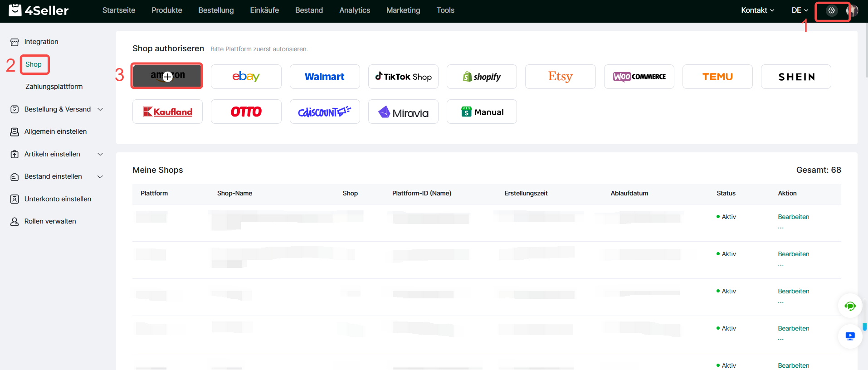Authorize an Amazon shop
The width and height of the screenshot is (868, 370).
167,76
